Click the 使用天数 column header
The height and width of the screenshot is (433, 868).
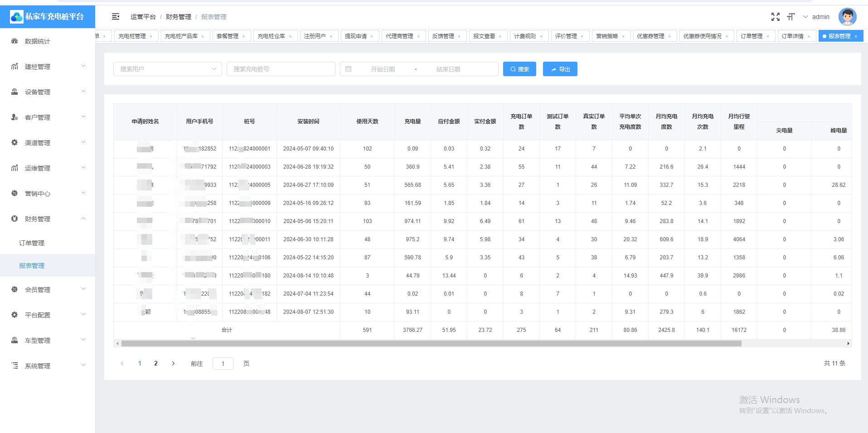point(367,122)
